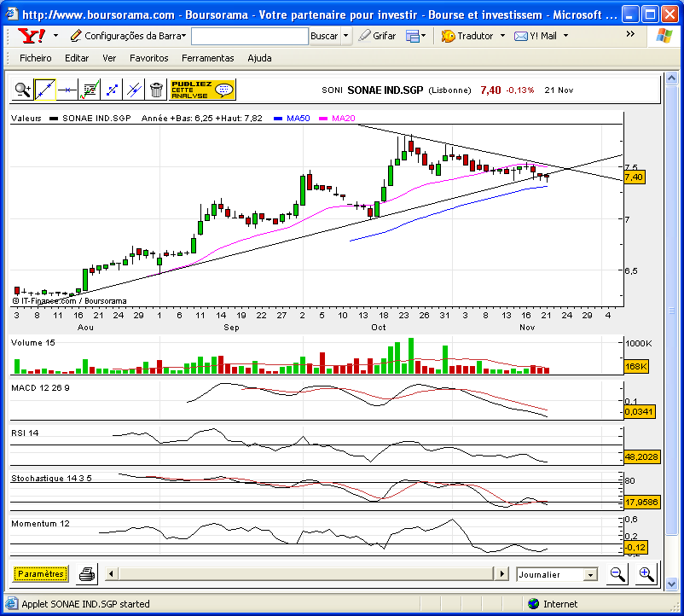Click the Y! Mail envelope button
This screenshot has height=616, width=684.
coord(536,36)
